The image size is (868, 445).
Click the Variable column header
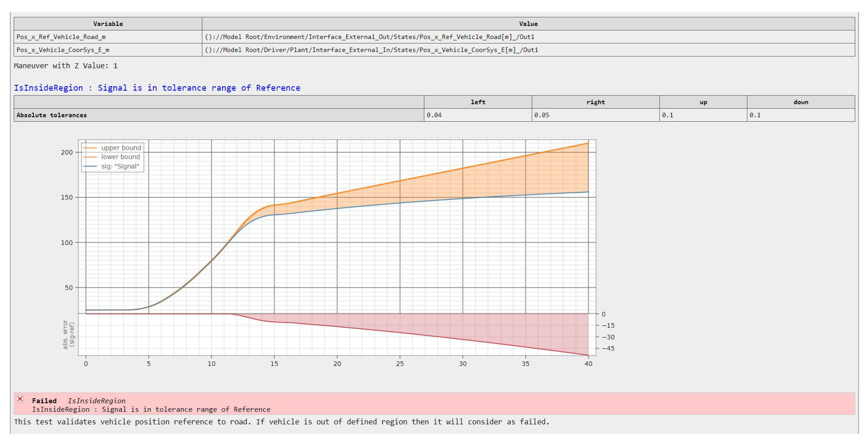coord(108,24)
